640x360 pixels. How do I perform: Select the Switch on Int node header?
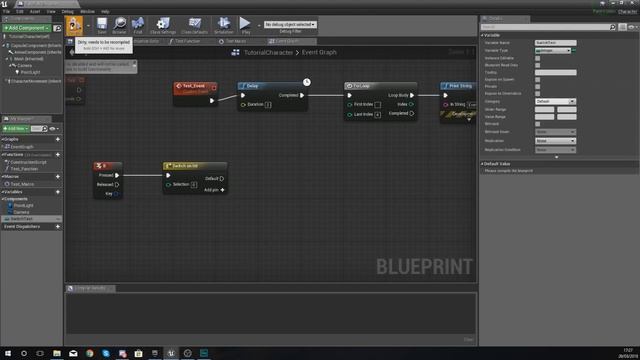tap(195, 166)
